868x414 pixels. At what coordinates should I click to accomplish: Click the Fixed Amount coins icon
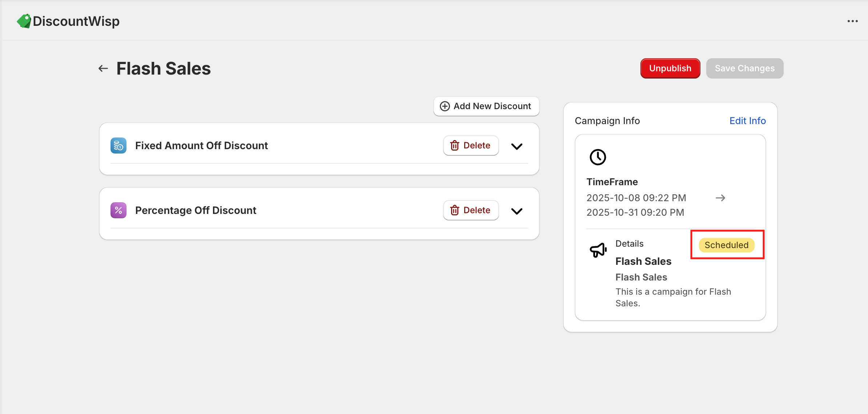coord(118,146)
